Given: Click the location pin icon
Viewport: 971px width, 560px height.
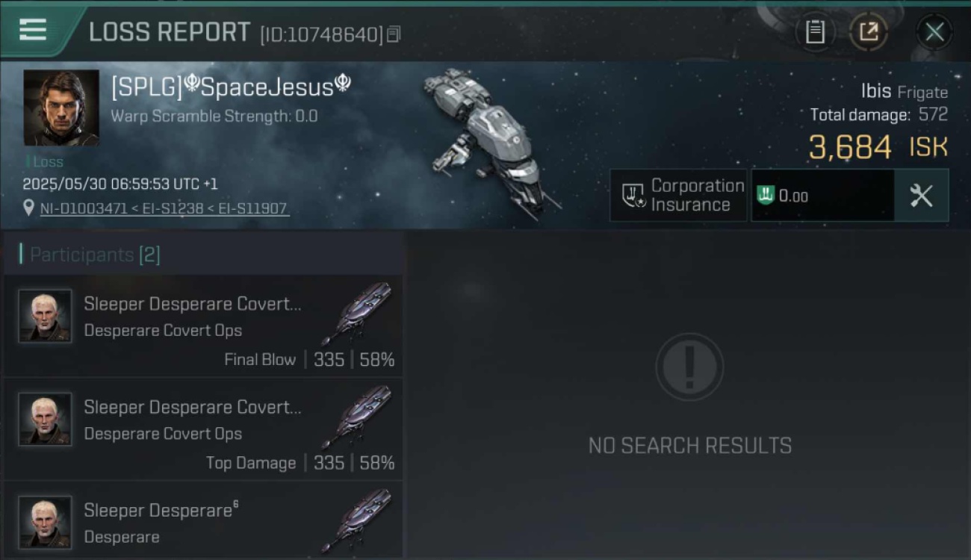Looking at the screenshot, I should tap(28, 208).
